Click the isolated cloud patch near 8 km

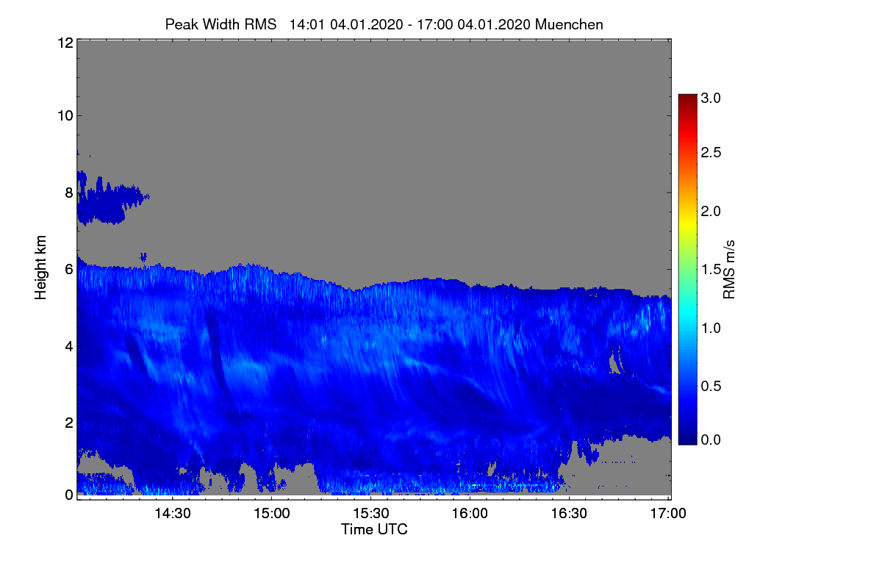tap(110, 199)
